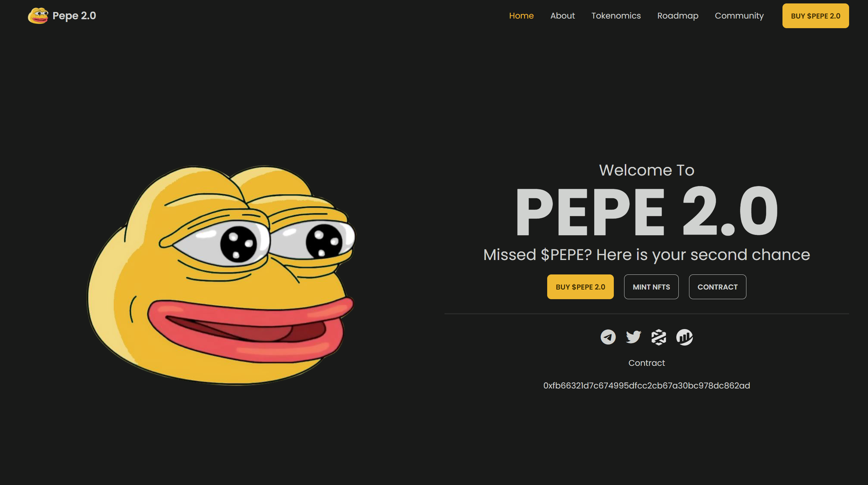Open the About nav item

coord(562,16)
